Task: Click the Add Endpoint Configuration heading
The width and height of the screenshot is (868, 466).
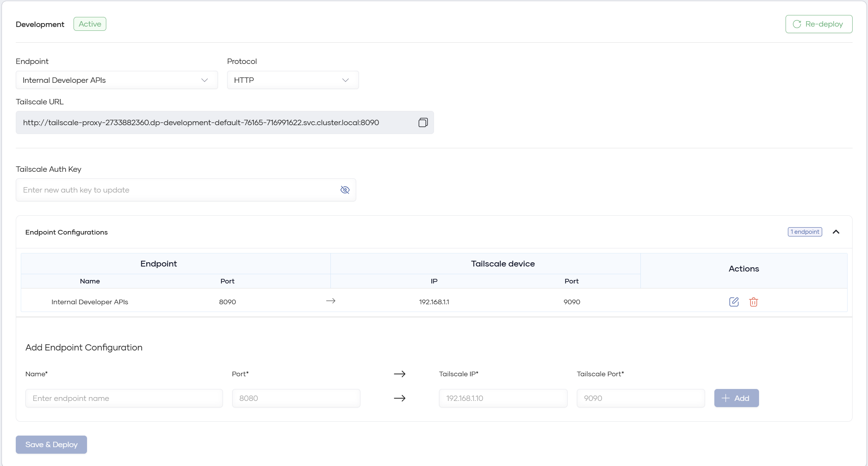Action: click(x=84, y=347)
